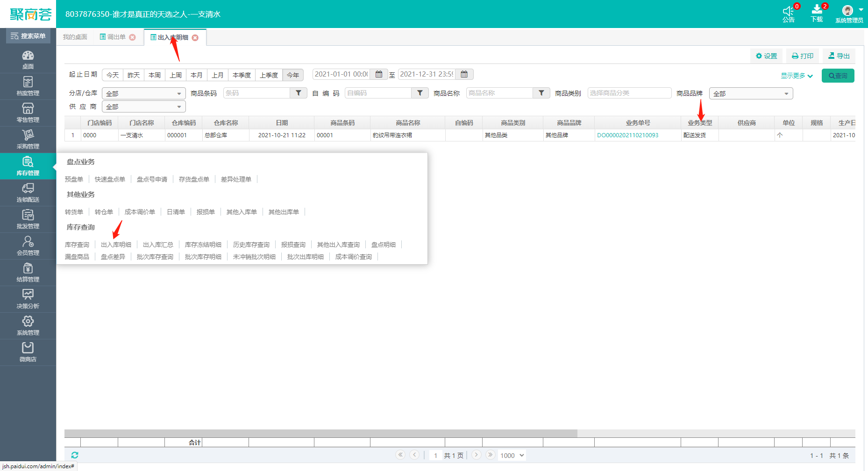Click the refresh icon in the footer
This screenshot has width=868, height=471.
[x=75, y=455]
